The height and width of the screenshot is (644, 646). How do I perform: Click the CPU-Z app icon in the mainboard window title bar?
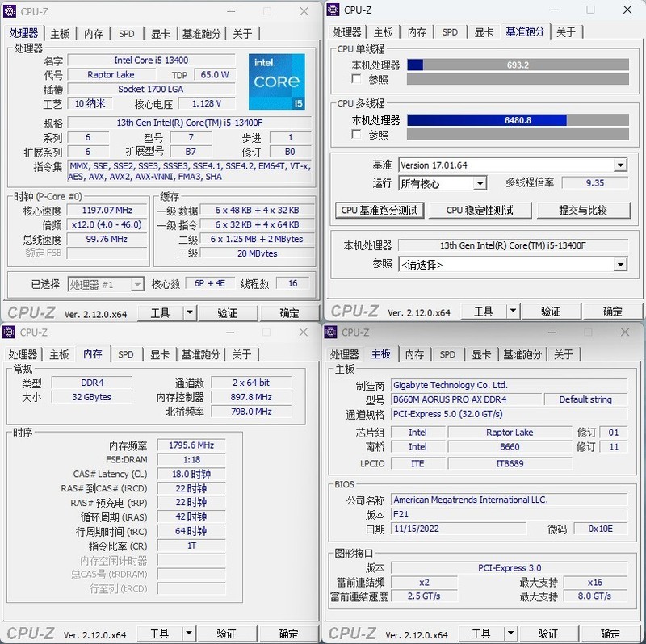330,332
